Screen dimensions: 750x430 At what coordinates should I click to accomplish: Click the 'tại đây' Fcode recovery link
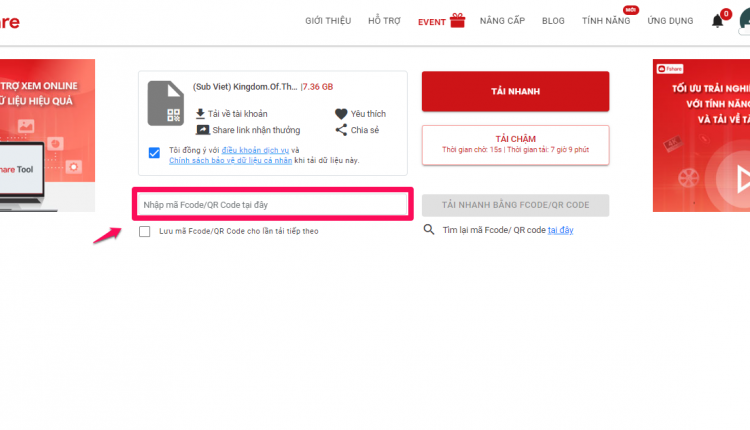coord(560,230)
